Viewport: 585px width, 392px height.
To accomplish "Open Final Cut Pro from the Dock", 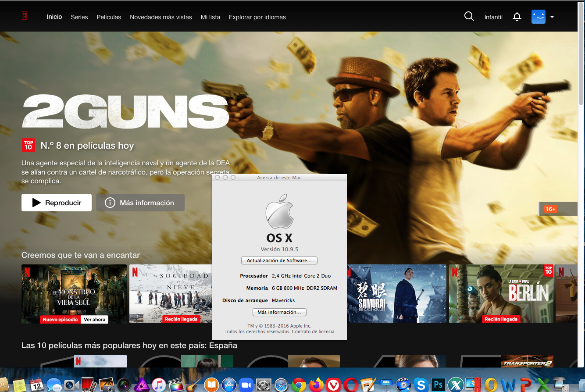I will (176, 384).
